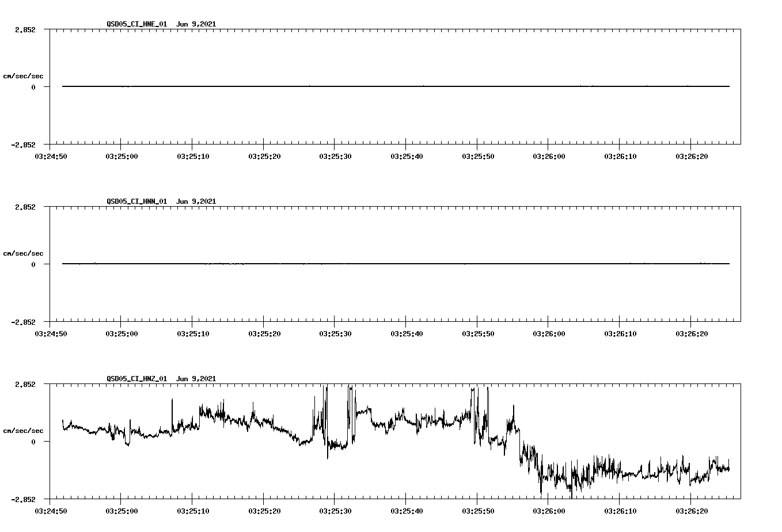The height and width of the screenshot is (532, 782).
Task: Click the -2.852 lower limit on HNZ plot
Action: point(23,499)
